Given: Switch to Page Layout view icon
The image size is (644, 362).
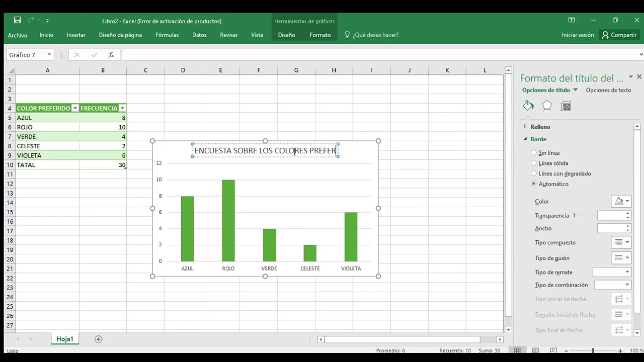Looking at the screenshot, I should pyautogui.click(x=535, y=350).
